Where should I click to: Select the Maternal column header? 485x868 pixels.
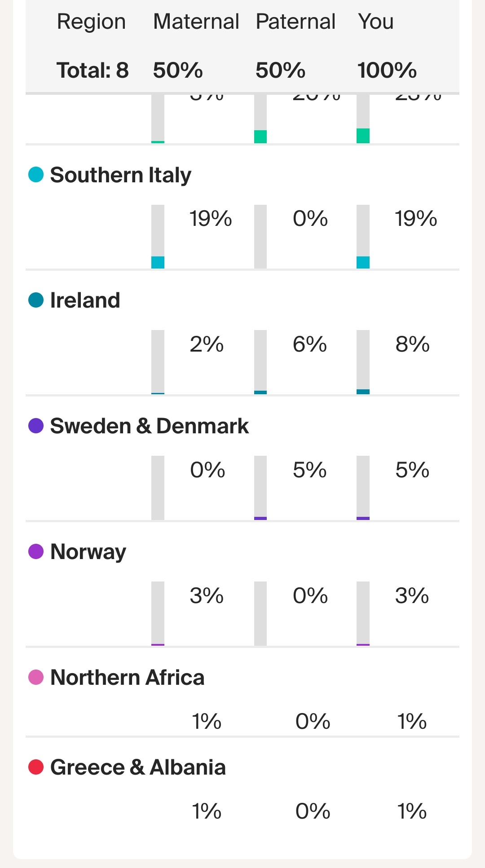(x=196, y=22)
